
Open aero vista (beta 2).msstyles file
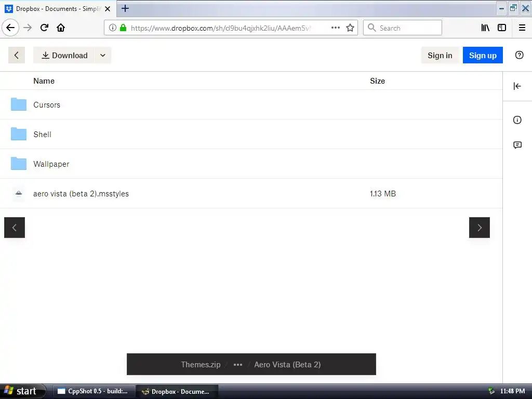click(x=81, y=194)
